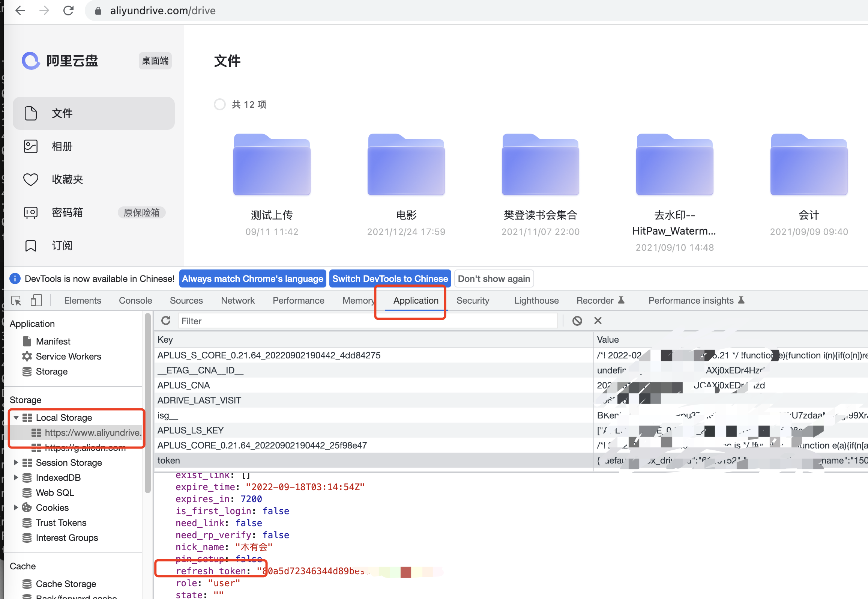
Task: Select all files via 共 12 项 radio
Action: click(x=219, y=104)
